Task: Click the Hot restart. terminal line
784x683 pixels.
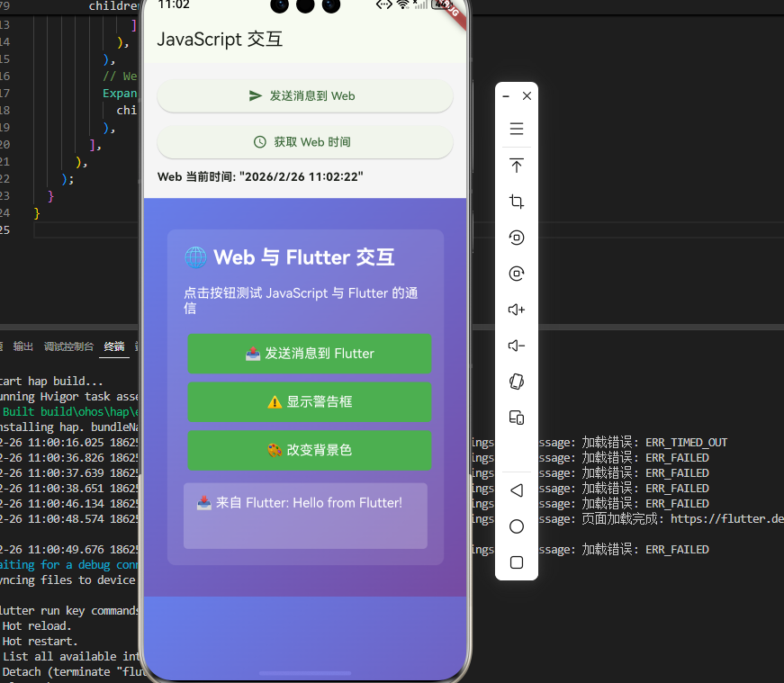Action: coord(40,642)
